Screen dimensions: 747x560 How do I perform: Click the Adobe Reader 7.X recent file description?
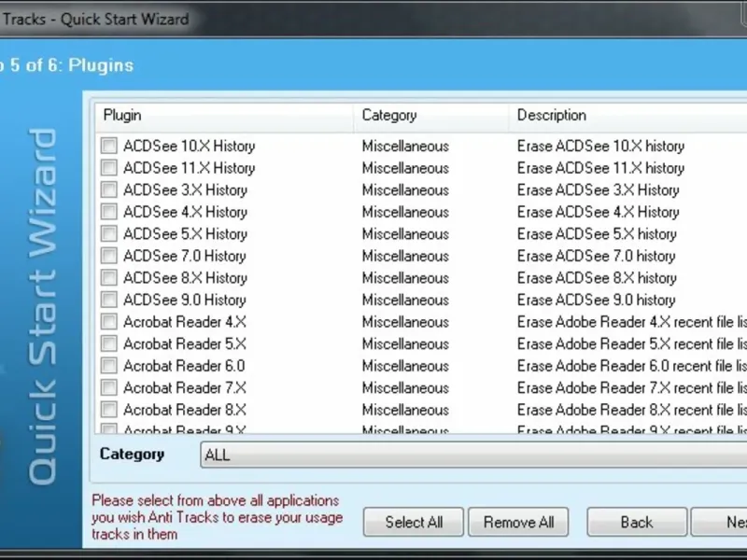[632, 388]
